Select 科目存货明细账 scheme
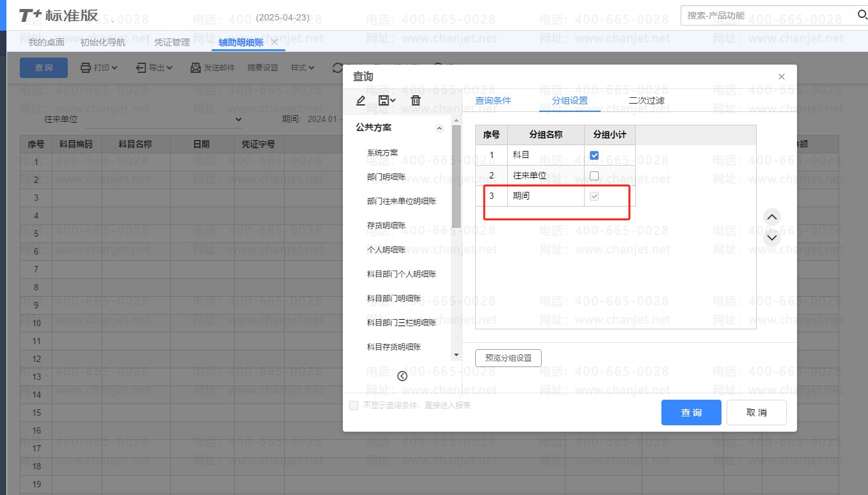This screenshot has height=495, width=868. pos(394,347)
